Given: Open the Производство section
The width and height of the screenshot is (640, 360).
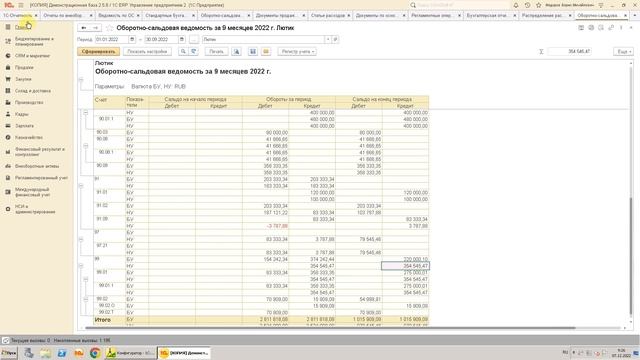Looking at the screenshot, I should (x=29, y=102).
